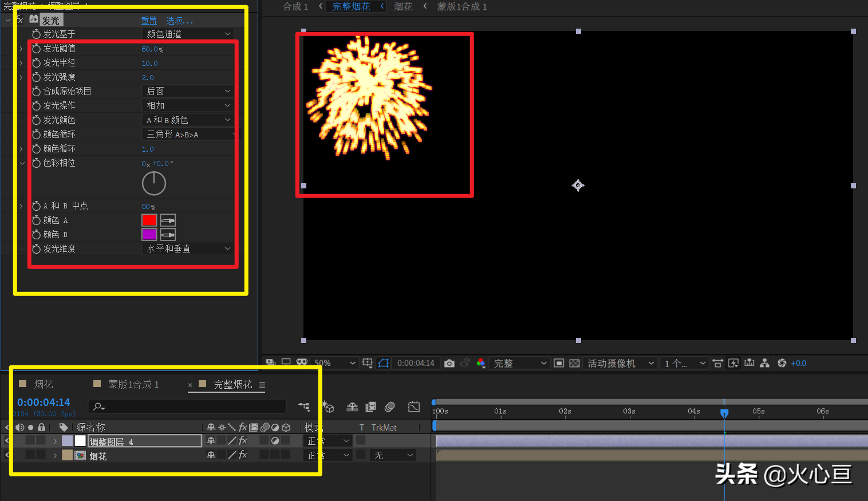Click the grid and guide options icon
The image size is (868, 501).
(x=368, y=363)
